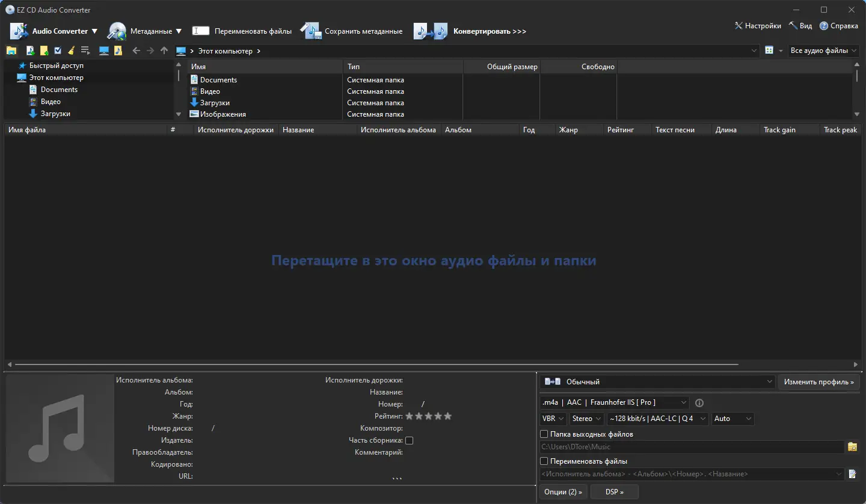Open a folder using the folder icon
This screenshot has height=504, width=866.
pyautogui.click(x=11, y=51)
